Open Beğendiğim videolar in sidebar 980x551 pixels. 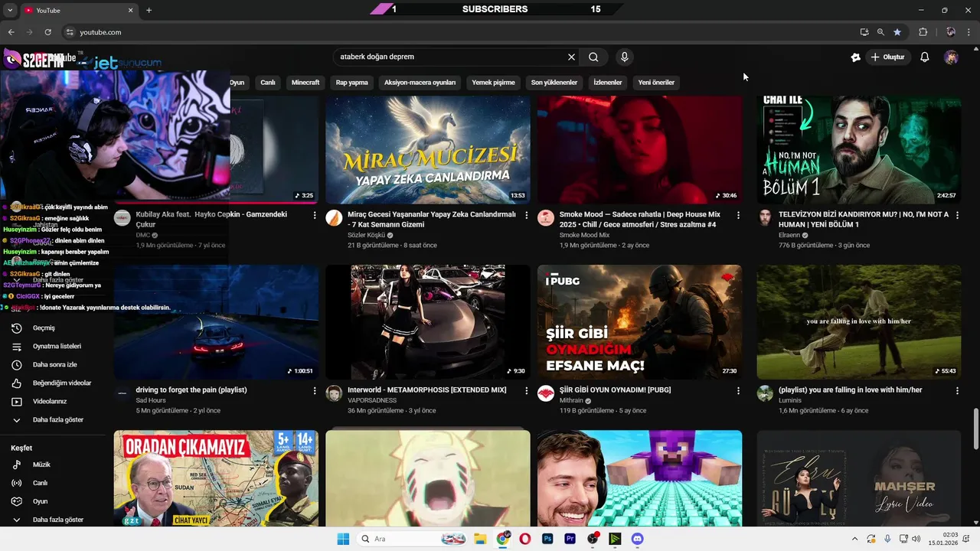pos(61,383)
